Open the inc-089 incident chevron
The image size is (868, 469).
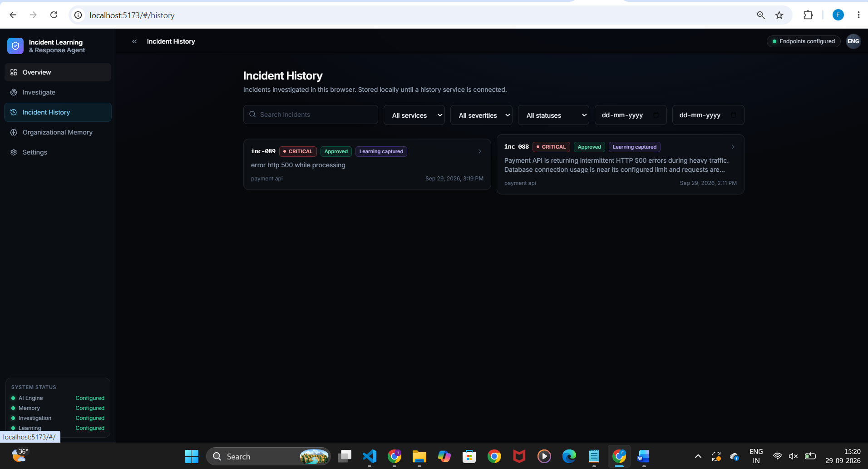(x=480, y=151)
